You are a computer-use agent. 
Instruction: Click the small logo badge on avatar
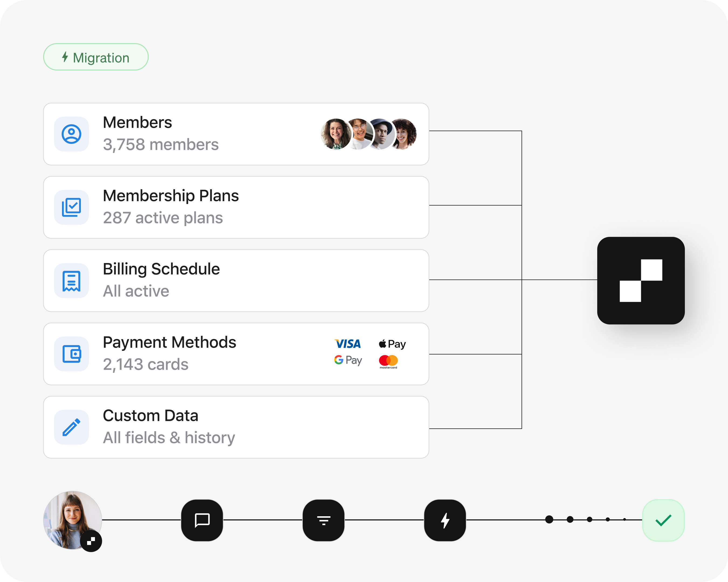coord(91,541)
